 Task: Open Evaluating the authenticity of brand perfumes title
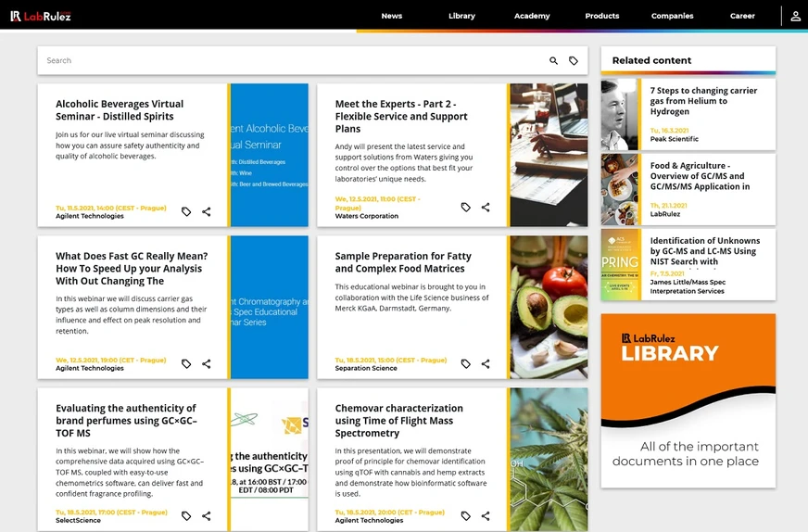coord(126,421)
